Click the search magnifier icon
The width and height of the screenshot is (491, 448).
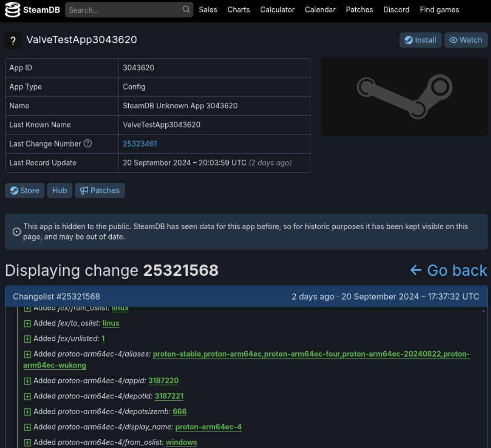pyautogui.click(x=186, y=10)
